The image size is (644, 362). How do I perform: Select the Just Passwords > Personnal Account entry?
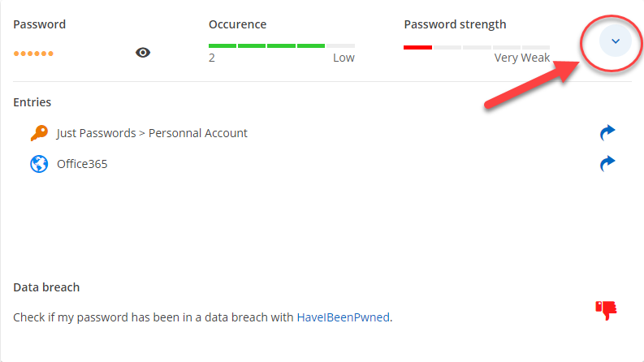[152, 133]
